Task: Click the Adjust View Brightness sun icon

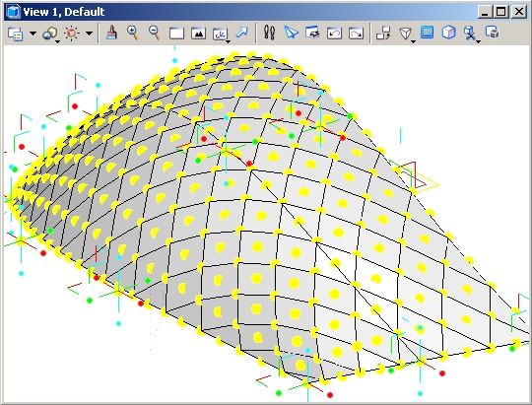Action: [x=72, y=34]
